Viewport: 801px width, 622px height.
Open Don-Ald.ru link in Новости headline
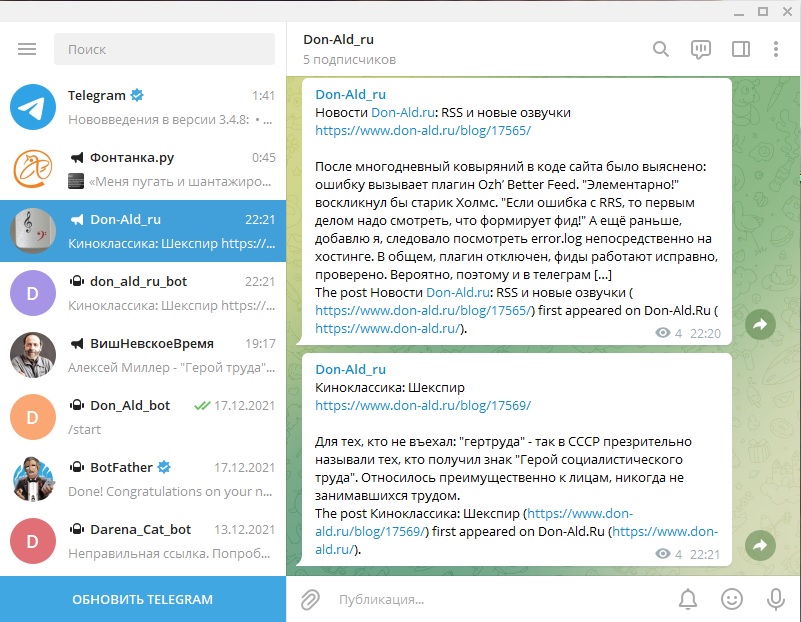tap(403, 112)
